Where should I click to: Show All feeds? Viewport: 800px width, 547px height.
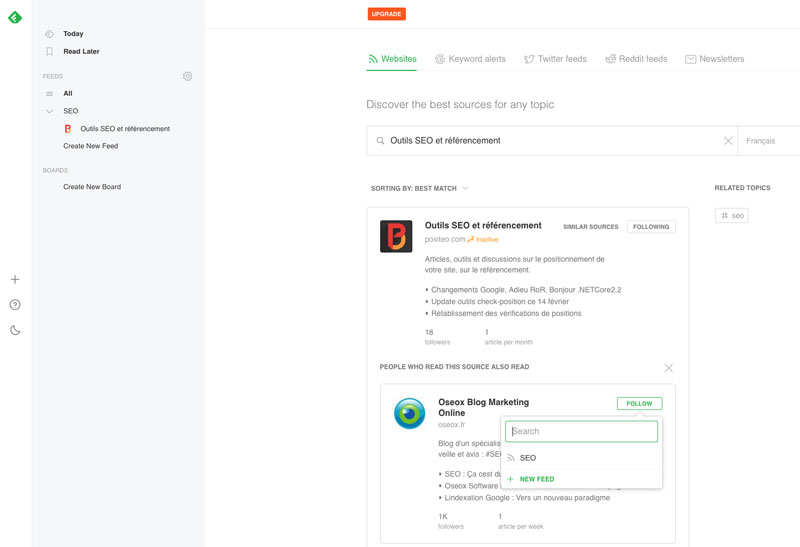[x=68, y=93]
